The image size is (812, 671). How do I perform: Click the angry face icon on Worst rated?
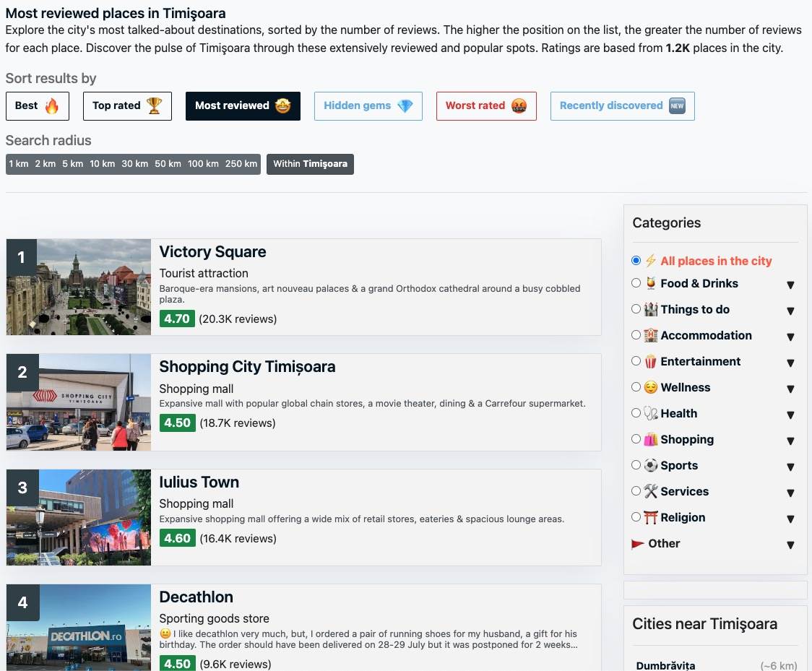point(519,106)
